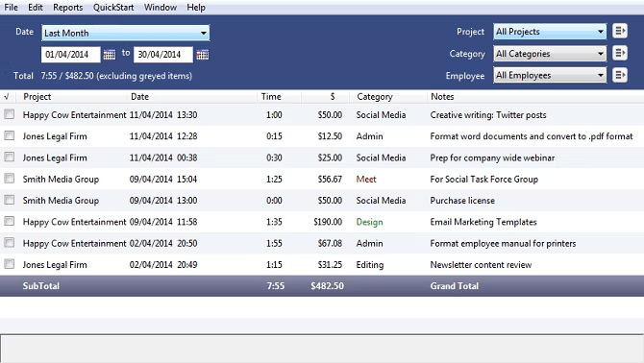
Task: Select the Purchase license note
Action: pyautogui.click(x=462, y=201)
